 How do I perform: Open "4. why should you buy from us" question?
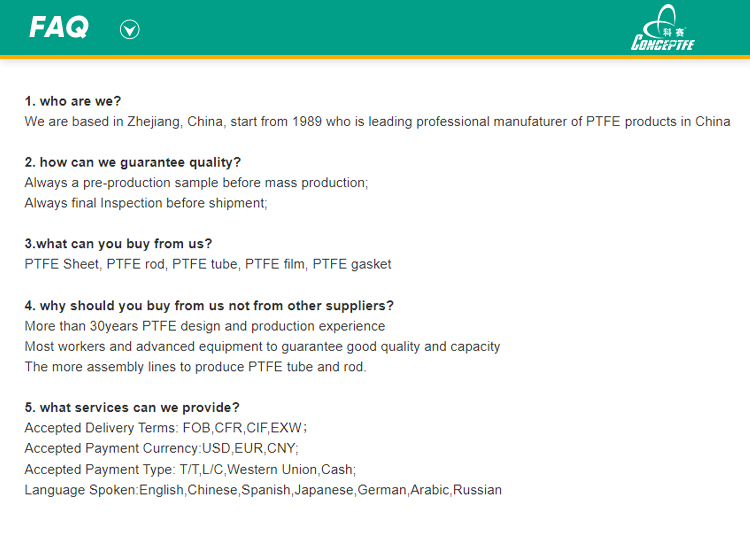pyautogui.click(x=208, y=305)
